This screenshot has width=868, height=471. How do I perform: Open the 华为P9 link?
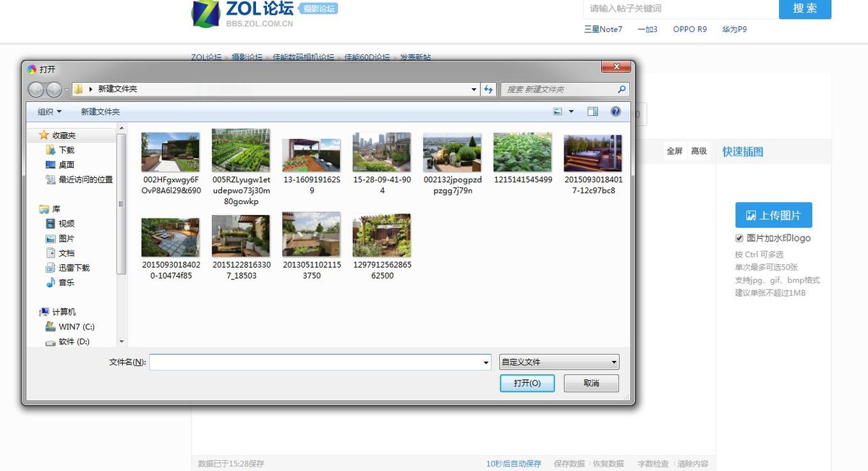coord(733,29)
